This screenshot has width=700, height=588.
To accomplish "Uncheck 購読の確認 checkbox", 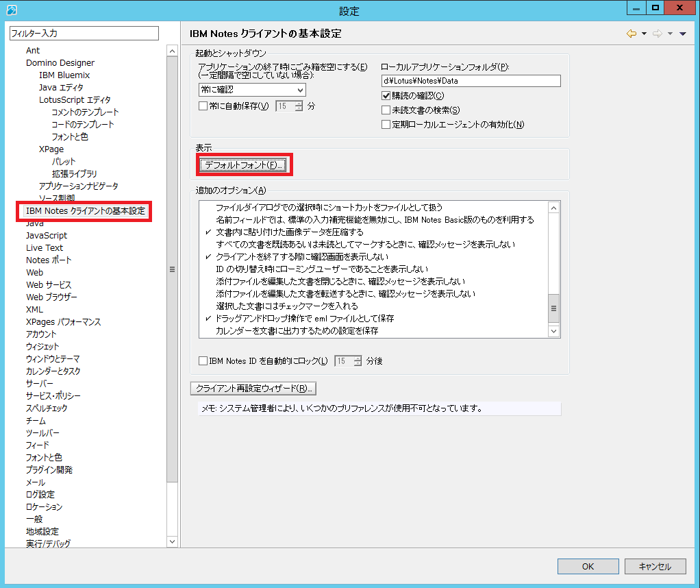I will coord(386,96).
